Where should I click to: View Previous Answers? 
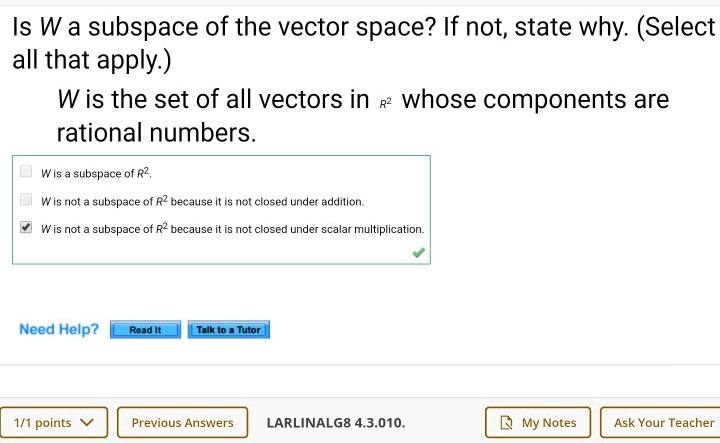pyautogui.click(x=182, y=423)
